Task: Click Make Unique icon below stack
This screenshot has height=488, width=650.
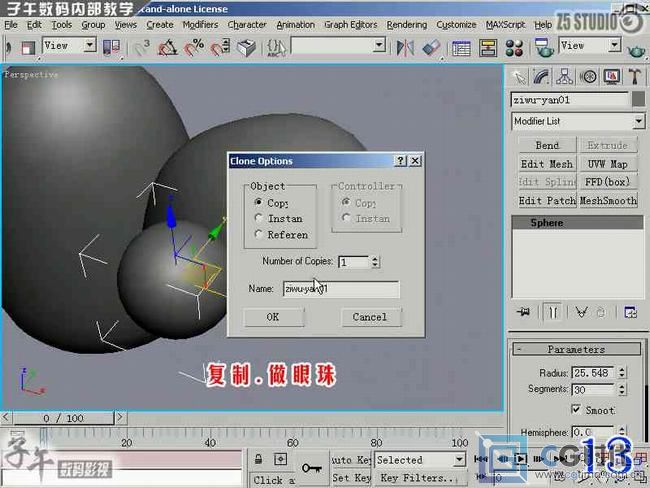Action: [581, 312]
